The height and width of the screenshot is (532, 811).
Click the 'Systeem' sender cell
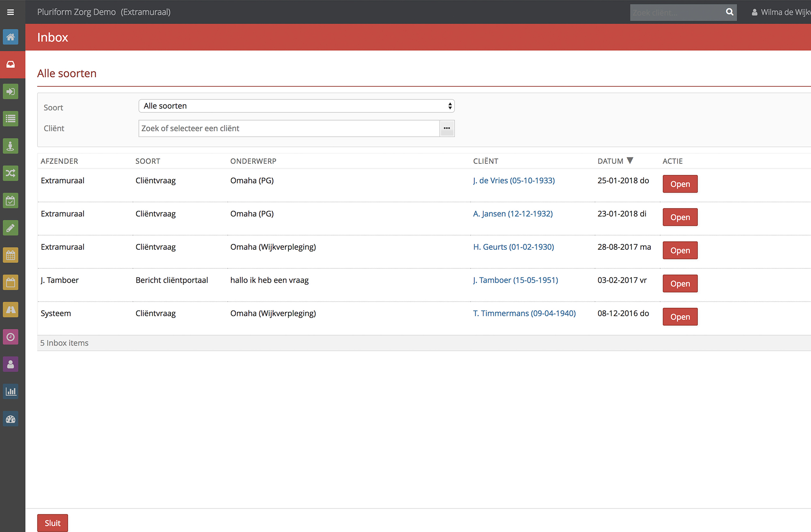pyautogui.click(x=56, y=313)
